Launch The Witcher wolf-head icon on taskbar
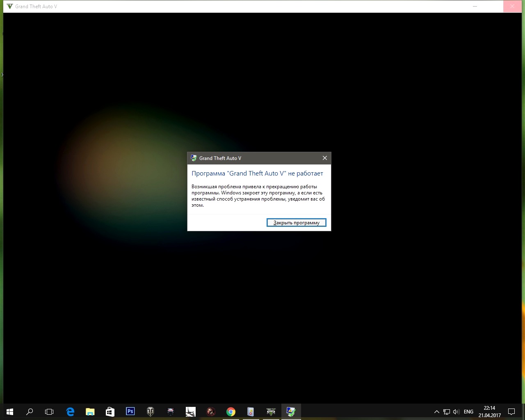This screenshot has width=525, height=420. [x=171, y=411]
